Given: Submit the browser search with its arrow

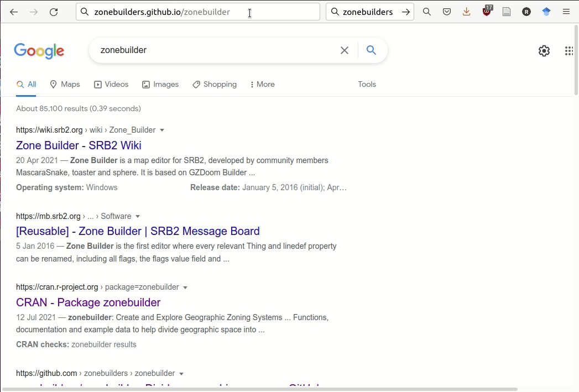Looking at the screenshot, I should tap(406, 12).
